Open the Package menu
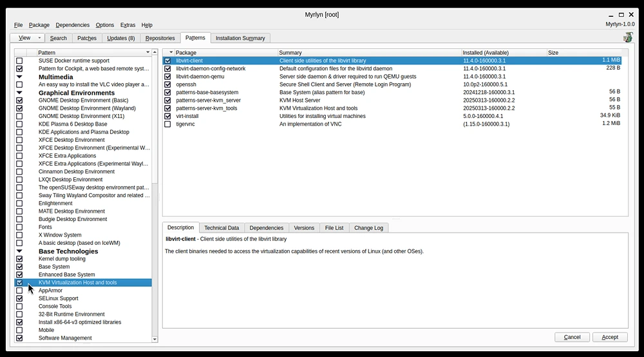 (x=39, y=25)
